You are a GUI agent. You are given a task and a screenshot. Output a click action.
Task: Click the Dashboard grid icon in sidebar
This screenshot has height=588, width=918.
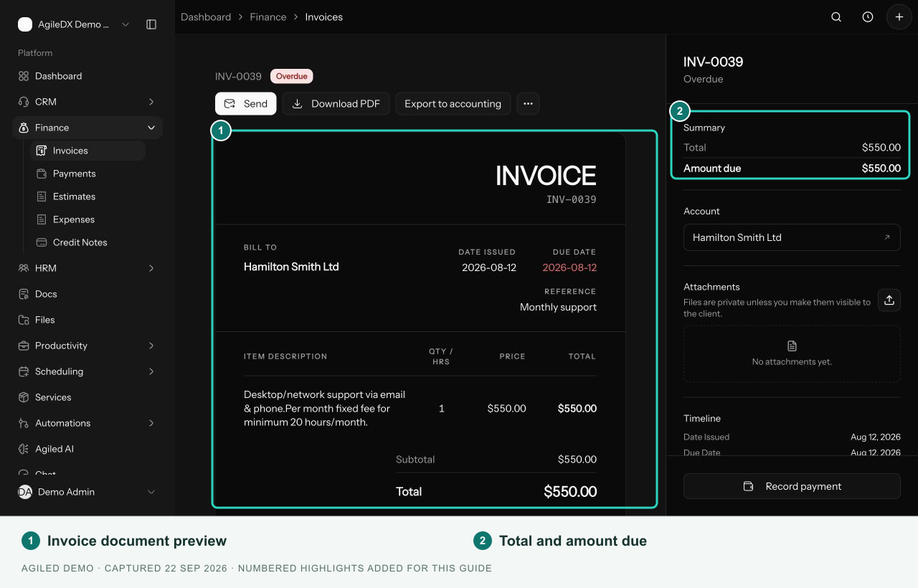pos(24,76)
